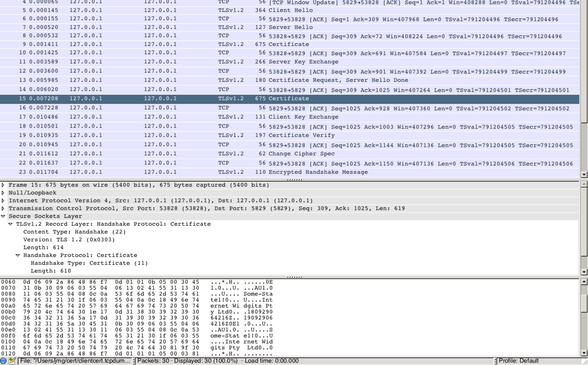Click hex pane scrollbar down arrow
588x365 pixels.
(584, 353)
